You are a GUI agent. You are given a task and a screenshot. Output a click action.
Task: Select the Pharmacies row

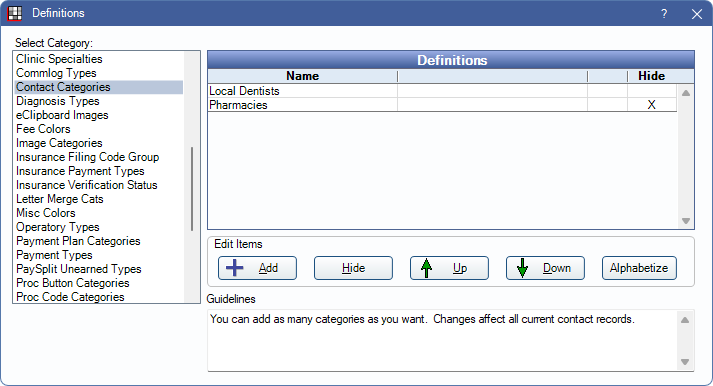pyautogui.click(x=442, y=105)
